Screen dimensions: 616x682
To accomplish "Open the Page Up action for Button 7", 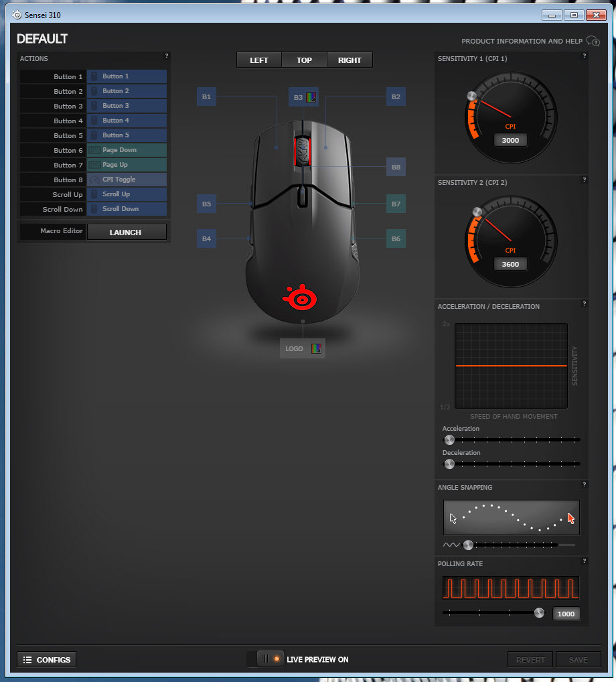I will (127, 165).
